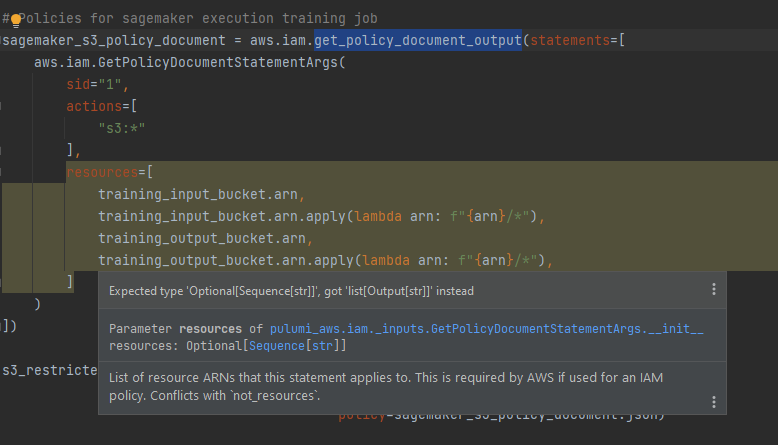This screenshot has height=445, width=778.
Task: Click the 'Parameter resources of' text
Action: 186,328
